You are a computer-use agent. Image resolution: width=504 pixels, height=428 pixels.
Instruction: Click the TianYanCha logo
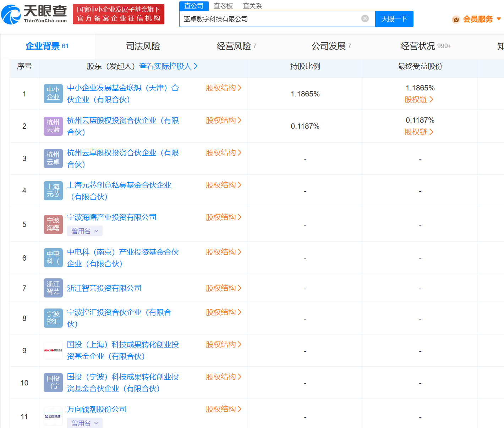pyautogui.click(x=34, y=14)
